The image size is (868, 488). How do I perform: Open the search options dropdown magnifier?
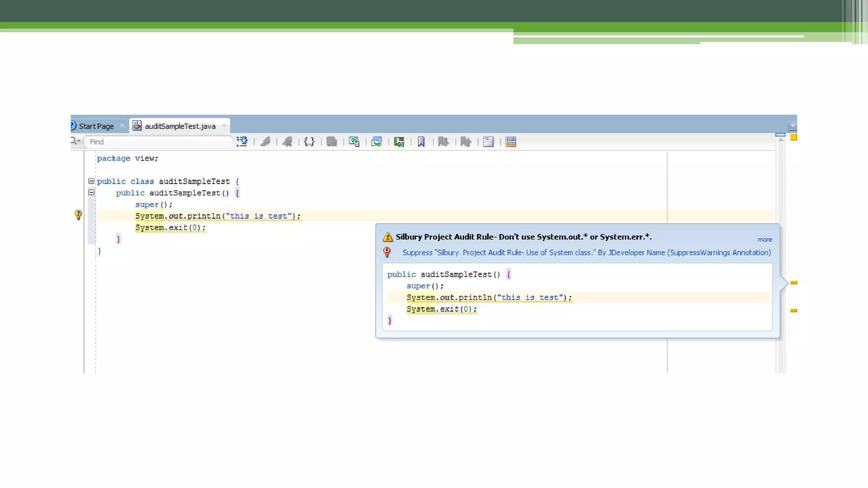click(75, 141)
